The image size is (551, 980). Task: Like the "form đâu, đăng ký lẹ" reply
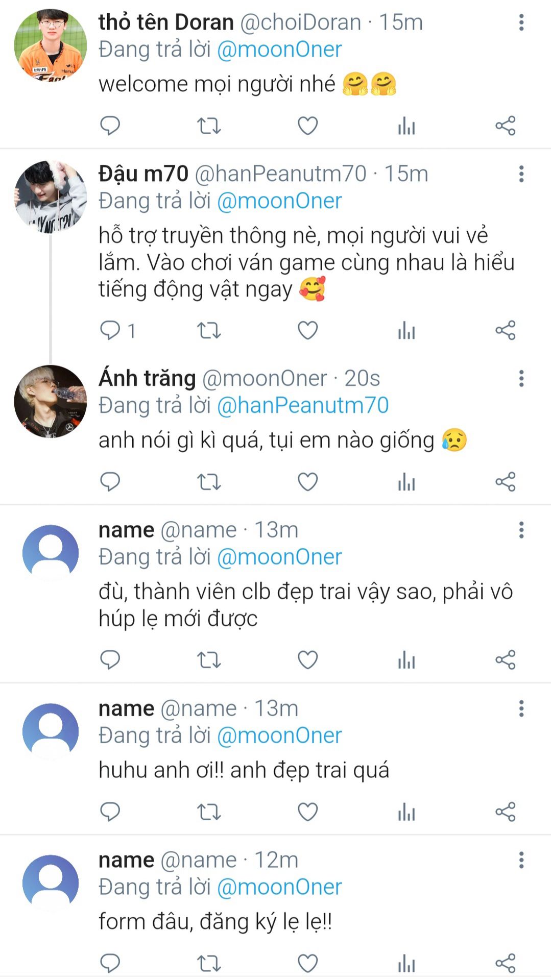point(307,963)
